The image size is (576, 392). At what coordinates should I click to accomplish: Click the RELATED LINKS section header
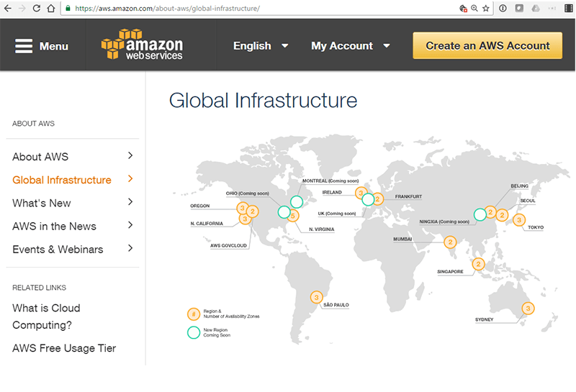(x=40, y=288)
